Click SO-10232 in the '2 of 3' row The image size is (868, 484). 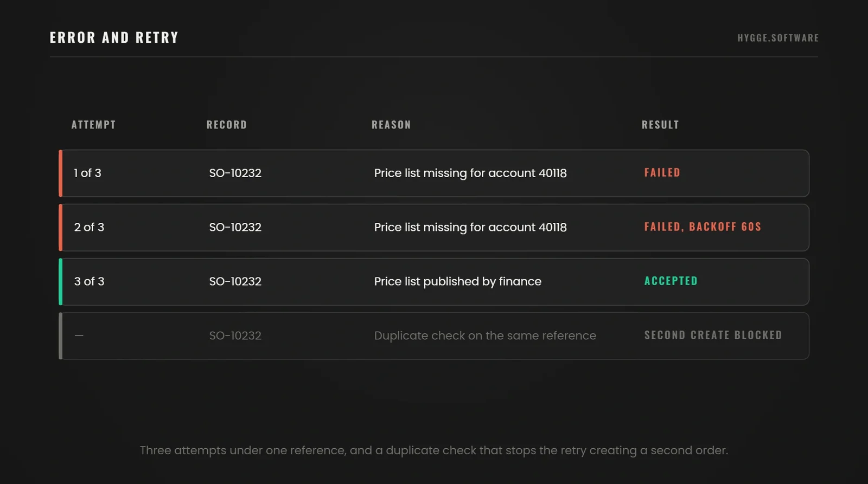(235, 227)
